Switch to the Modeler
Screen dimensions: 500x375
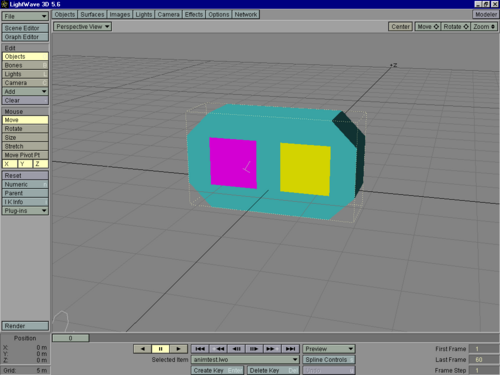tap(485, 15)
